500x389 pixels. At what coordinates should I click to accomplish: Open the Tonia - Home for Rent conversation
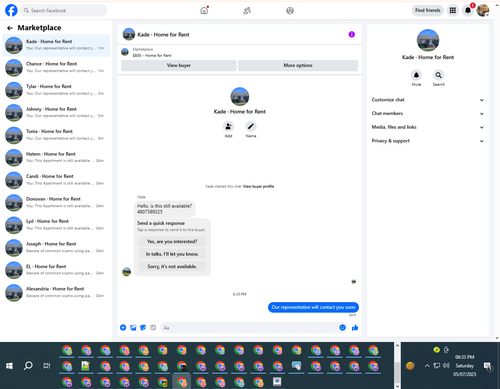pyautogui.click(x=56, y=135)
